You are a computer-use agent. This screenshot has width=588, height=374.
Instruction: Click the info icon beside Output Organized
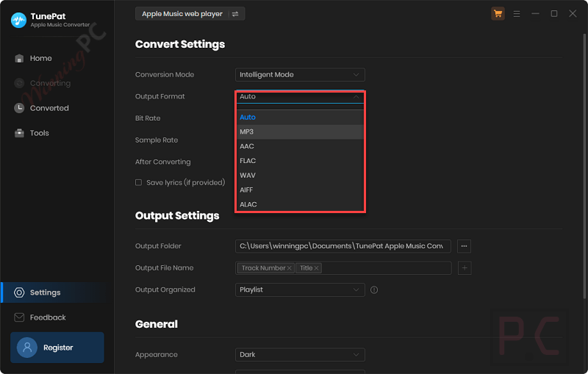374,290
